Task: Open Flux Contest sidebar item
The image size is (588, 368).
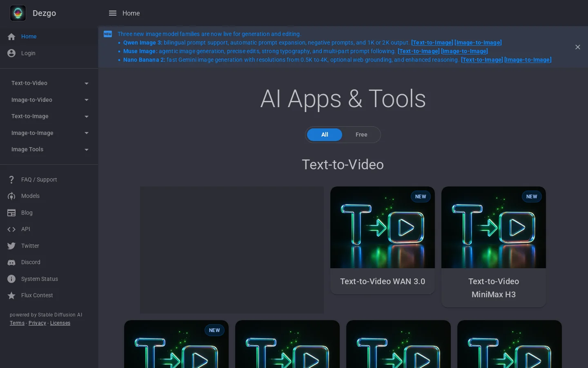Action: [x=49, y=295]
